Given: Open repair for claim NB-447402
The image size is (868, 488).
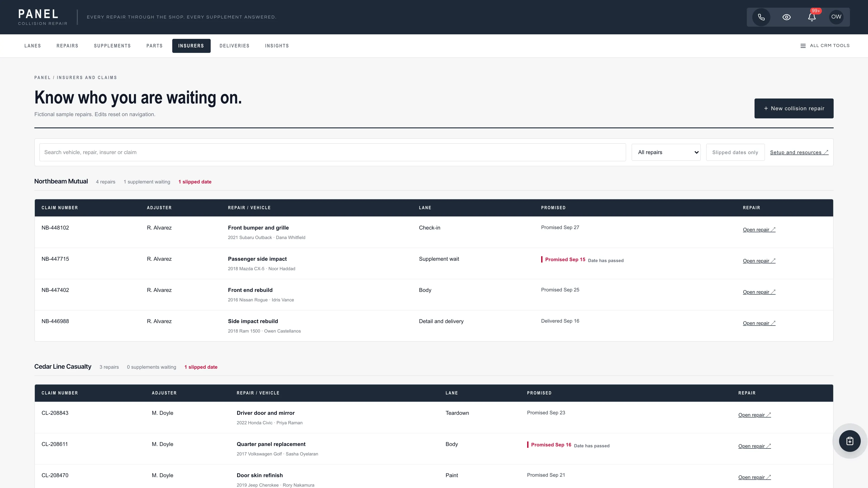Looking at the screenshot, I should pos(759,292).
